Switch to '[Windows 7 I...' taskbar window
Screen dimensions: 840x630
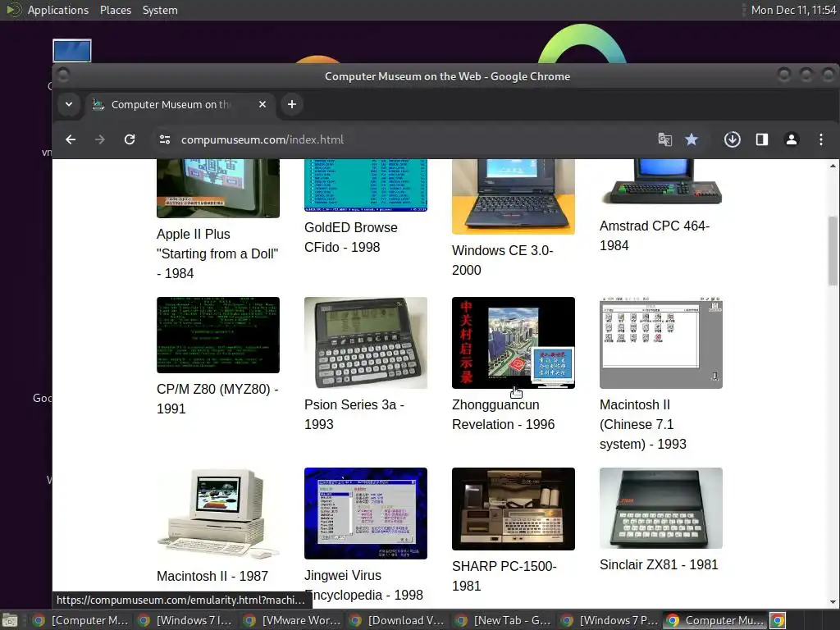tap(185, 620)
